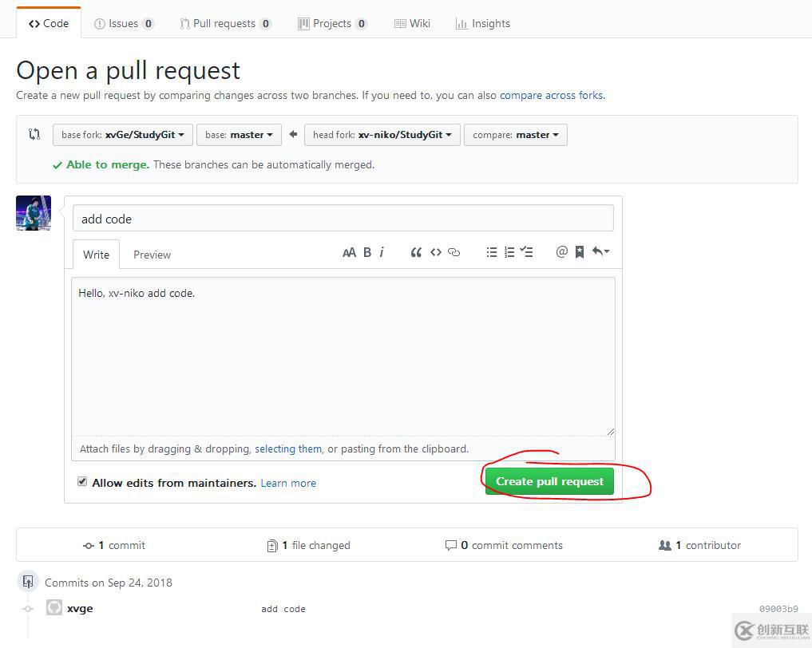Add a link using the link icon
812x648 pixels.
click(454, 252)
